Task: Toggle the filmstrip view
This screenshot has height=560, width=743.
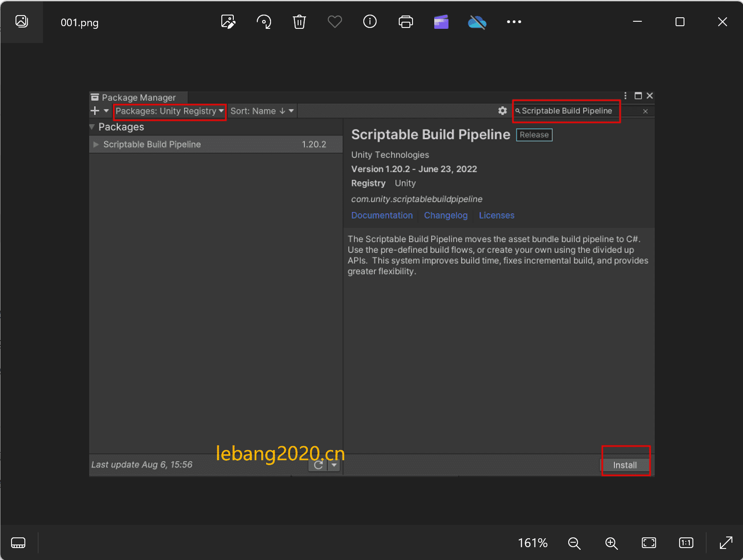Action: (x=18, y=543)
